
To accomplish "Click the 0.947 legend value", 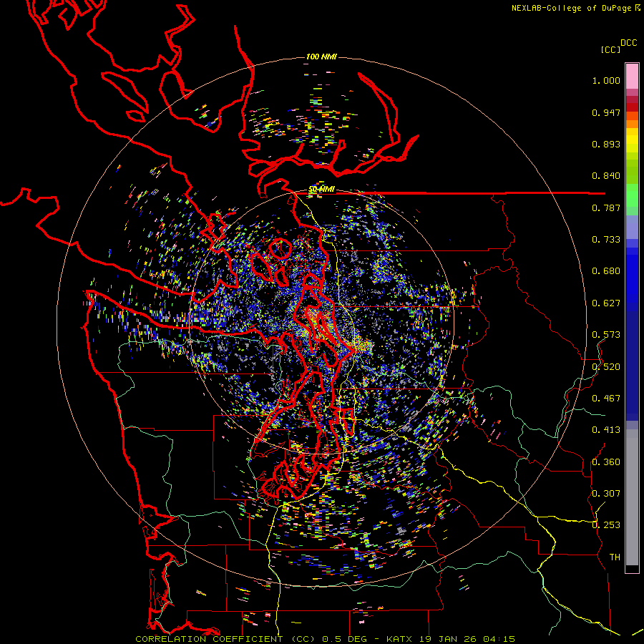I will (x=606, y=112).
